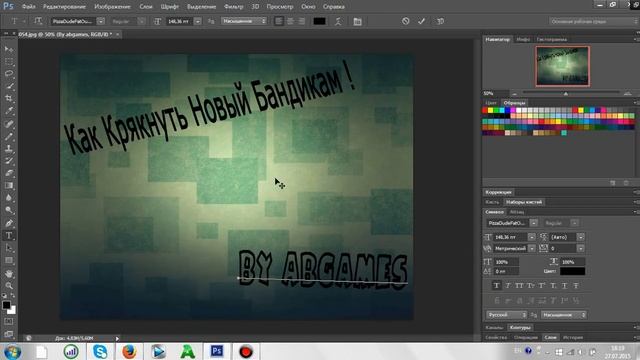Select the Pen tool
This screenshot has height=360, width=640.
[9, 223]
